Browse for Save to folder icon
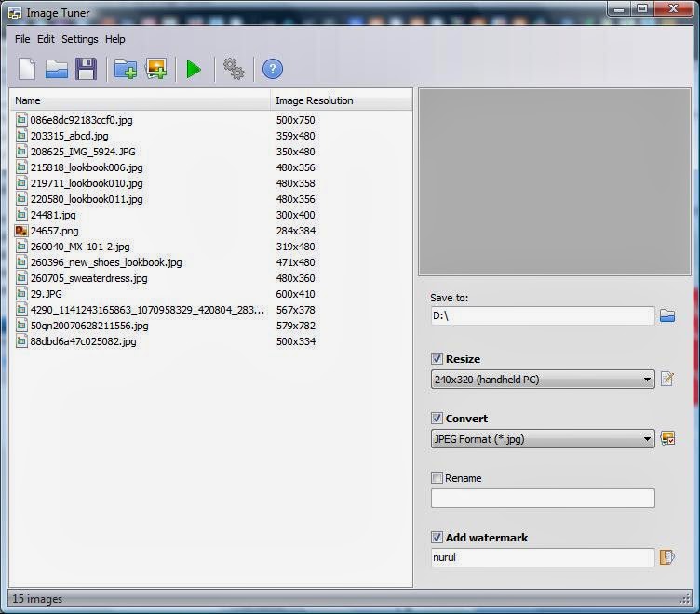 tap(667, 316)
